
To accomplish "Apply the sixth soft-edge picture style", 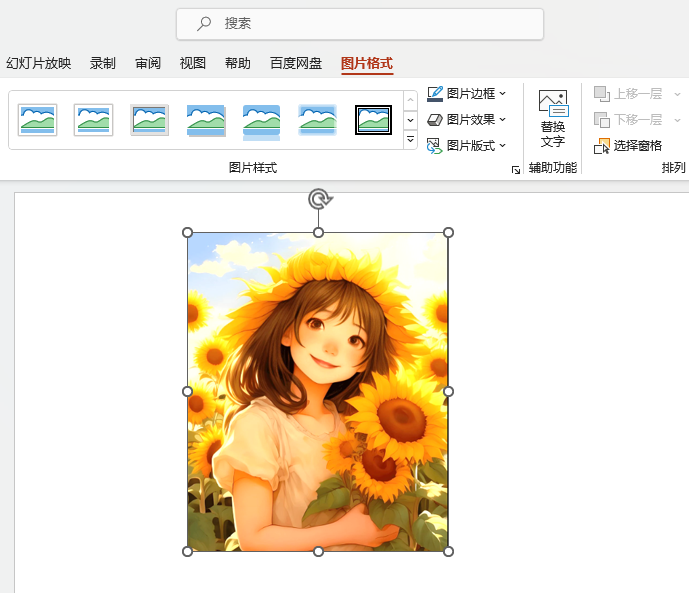I will coord(317,120).
